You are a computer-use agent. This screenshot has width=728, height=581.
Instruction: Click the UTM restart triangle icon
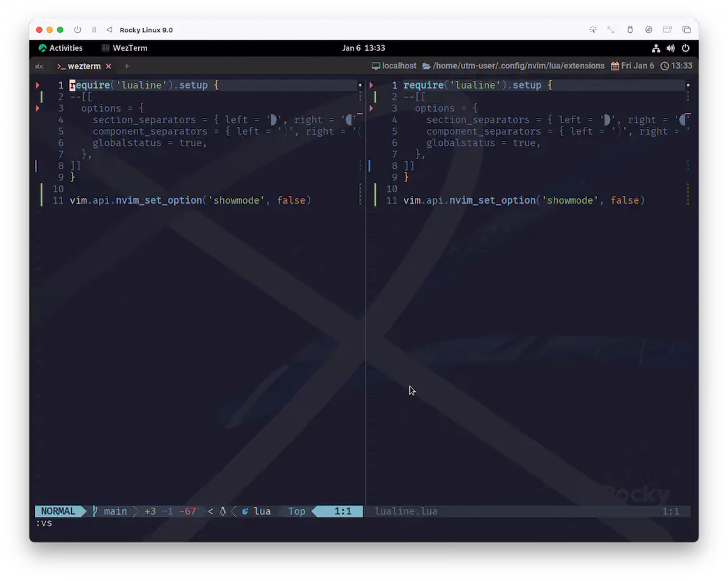109,30
